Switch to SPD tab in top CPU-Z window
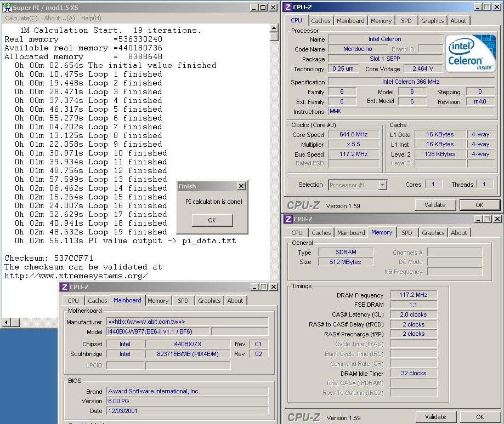This screenshot has width=504, height=424. click(406, 21)
